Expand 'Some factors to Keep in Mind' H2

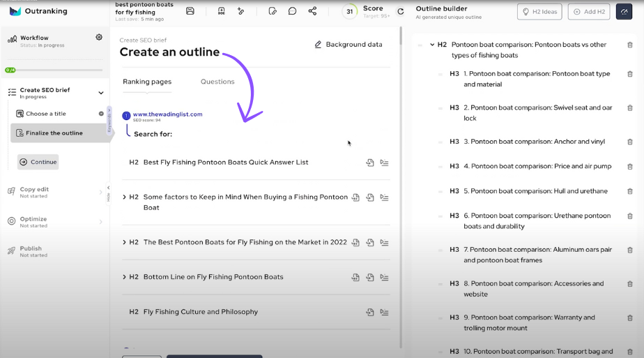pyautogui.click(x=124, y=197)
